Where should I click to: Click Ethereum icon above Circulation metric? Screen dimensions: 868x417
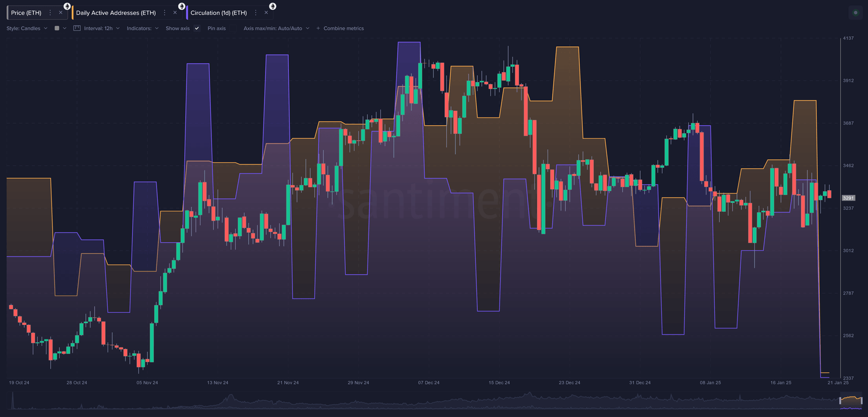[272, 6]
